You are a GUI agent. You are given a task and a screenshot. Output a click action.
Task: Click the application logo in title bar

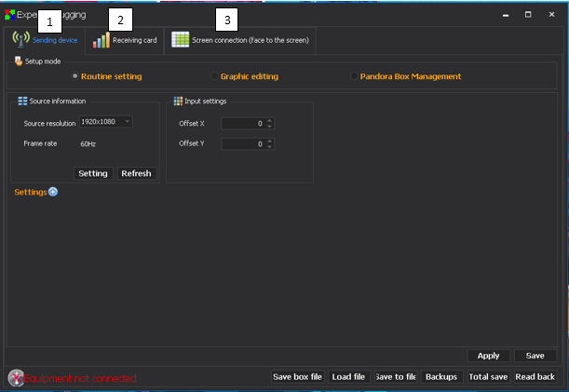coord(9,15)
